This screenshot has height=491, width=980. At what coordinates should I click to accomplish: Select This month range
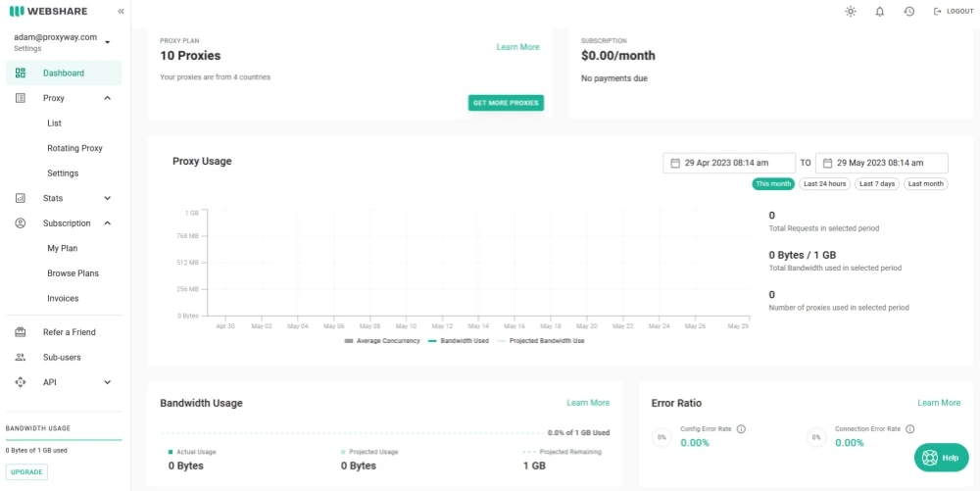(x=773, y=183)
